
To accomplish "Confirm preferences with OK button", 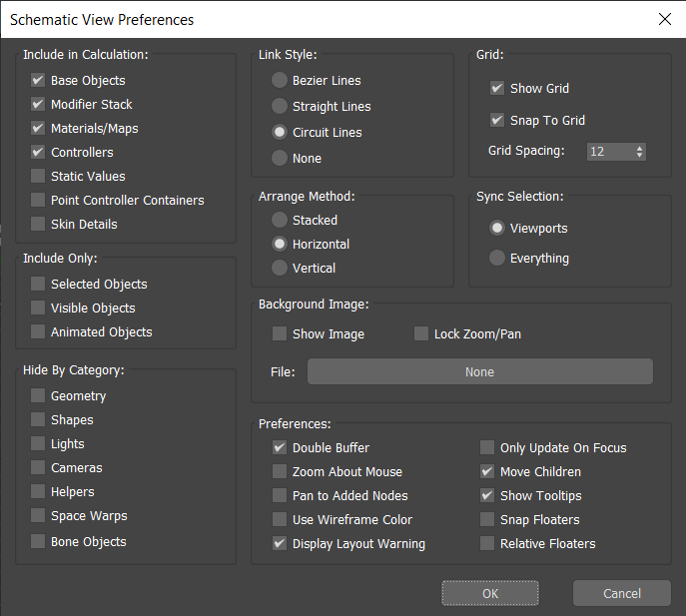I will coord(490,593).
